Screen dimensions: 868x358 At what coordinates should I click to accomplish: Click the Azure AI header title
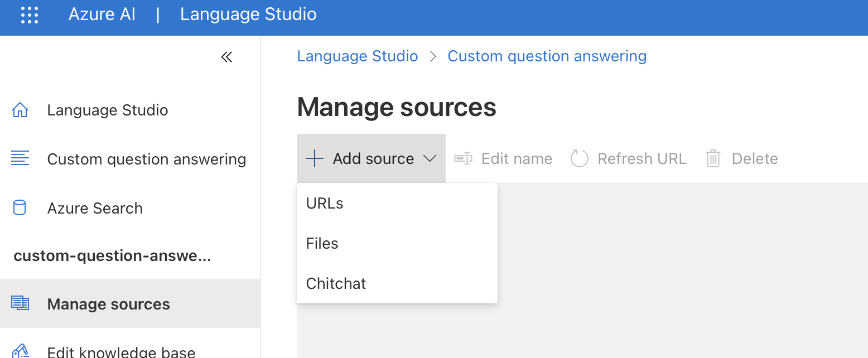pos(102,14)
